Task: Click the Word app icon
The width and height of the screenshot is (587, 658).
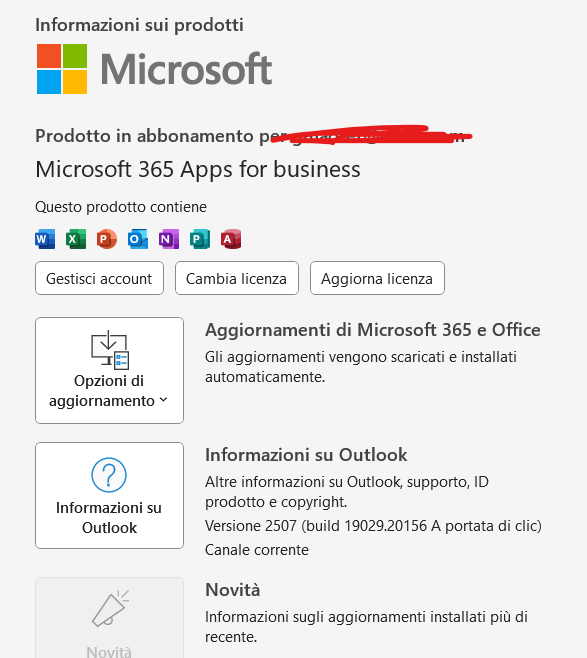Action: coord(45,239)
